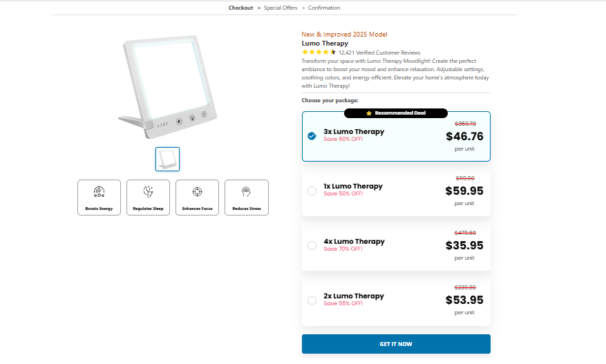Click the Enhances Focus target icon

click(x=197, y=191)
